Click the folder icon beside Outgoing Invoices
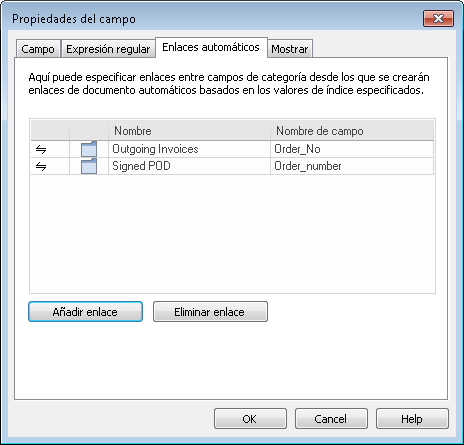The image size is (464, 445). [x=89, y=149]
